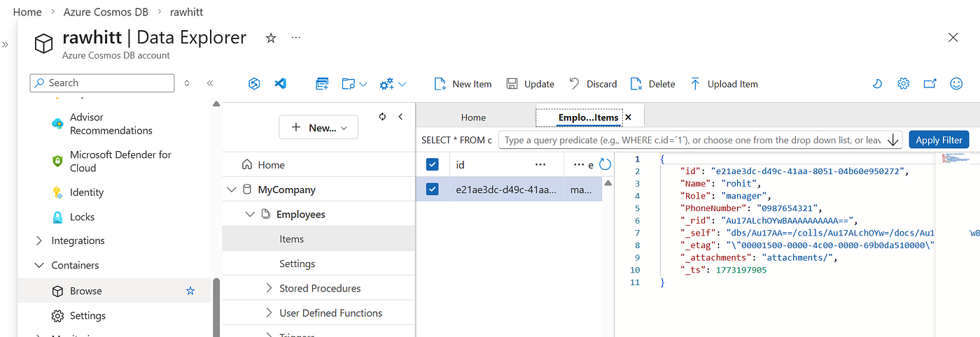Open in Visual Studio Code icon
Screen dimensions: 980x337
[x=281, y=84]
